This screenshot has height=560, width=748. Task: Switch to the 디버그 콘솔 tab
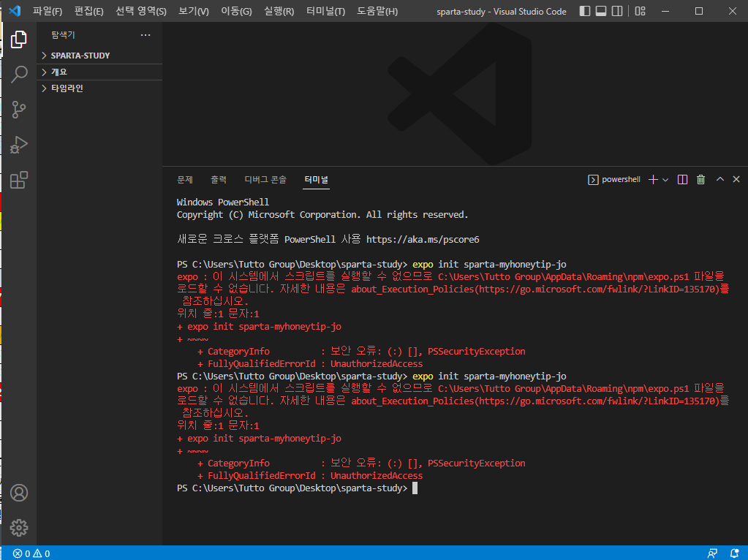click(x=265, y=179)
